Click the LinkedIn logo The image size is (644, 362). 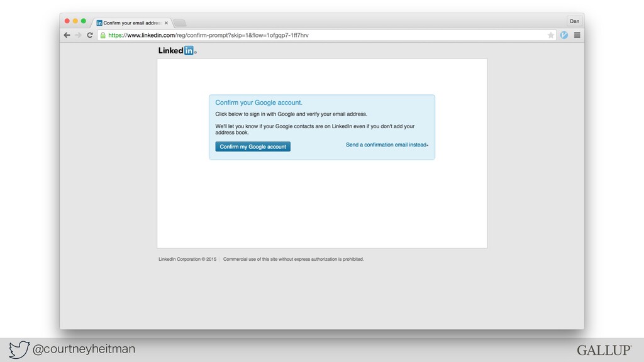click(177, 50)
